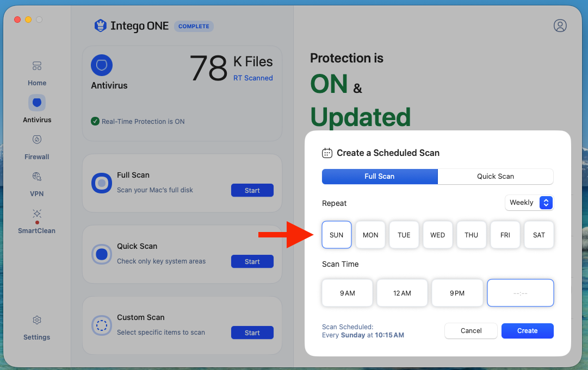
Task: Open the Home sidebar icon
Action: coord(37,66)
